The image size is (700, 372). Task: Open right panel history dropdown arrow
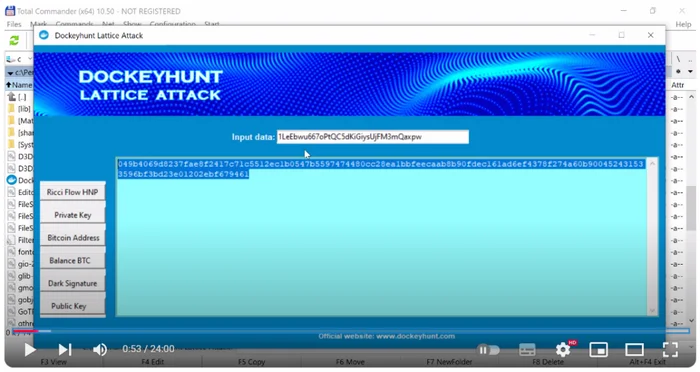pyautogui.click(x=690, y=71)
